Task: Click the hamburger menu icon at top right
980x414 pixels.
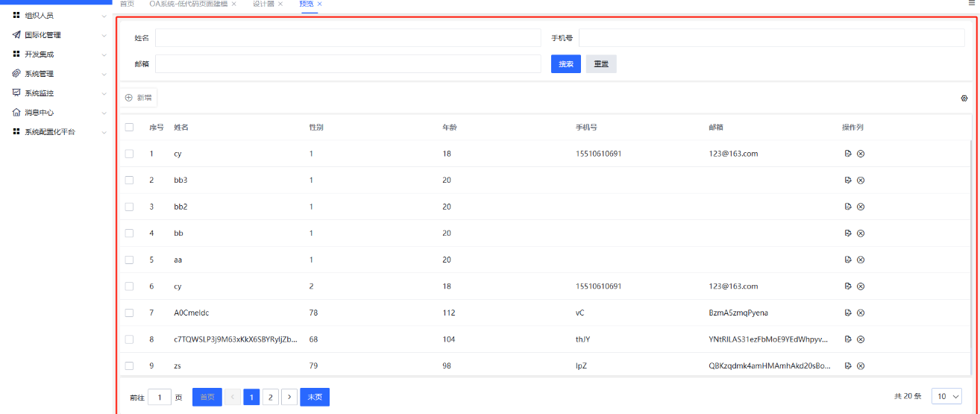Action: (x=971, y=4)
